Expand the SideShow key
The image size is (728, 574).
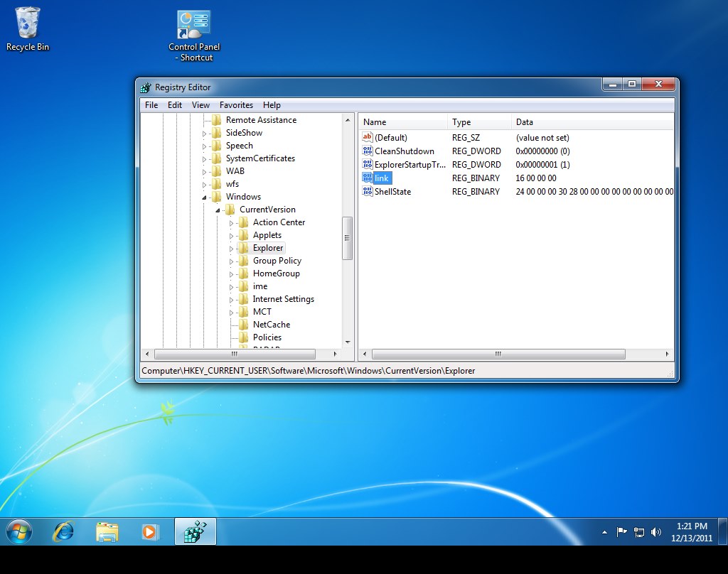(204, 134)
